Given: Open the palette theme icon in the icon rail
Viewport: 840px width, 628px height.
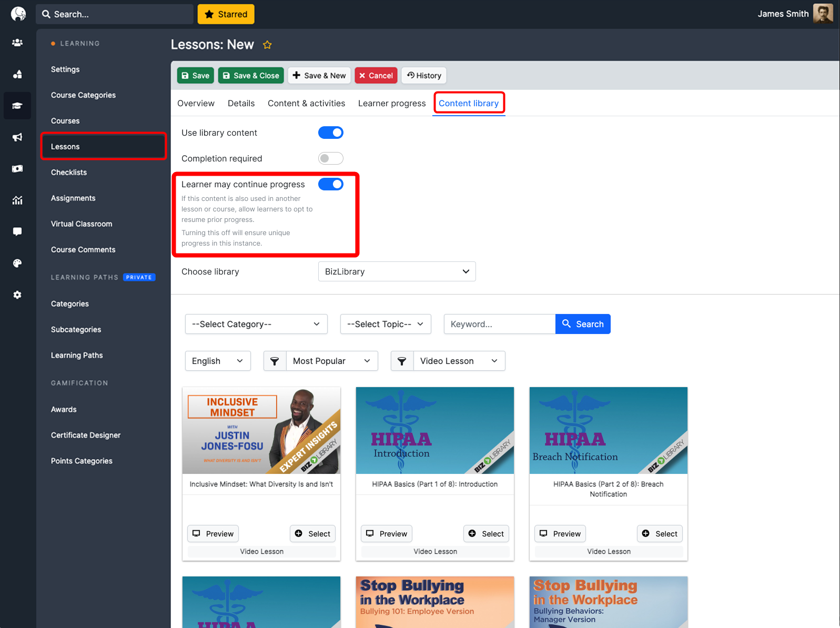Looking at the screenshot, I should [17, 264].
